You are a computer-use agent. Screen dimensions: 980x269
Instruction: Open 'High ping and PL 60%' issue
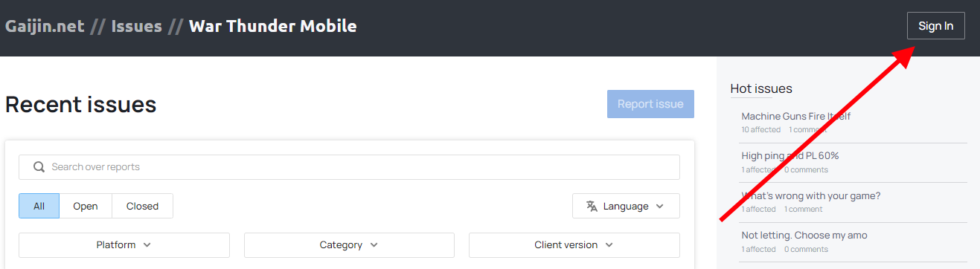click(x=790, y=156)
